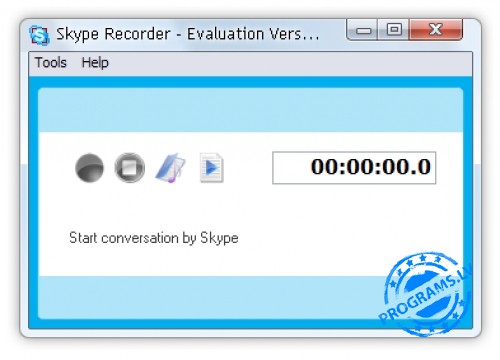Close the Skype Recorder window
Image resolution: width=500 pixels, height=360 pixels.
coord(436,30)
